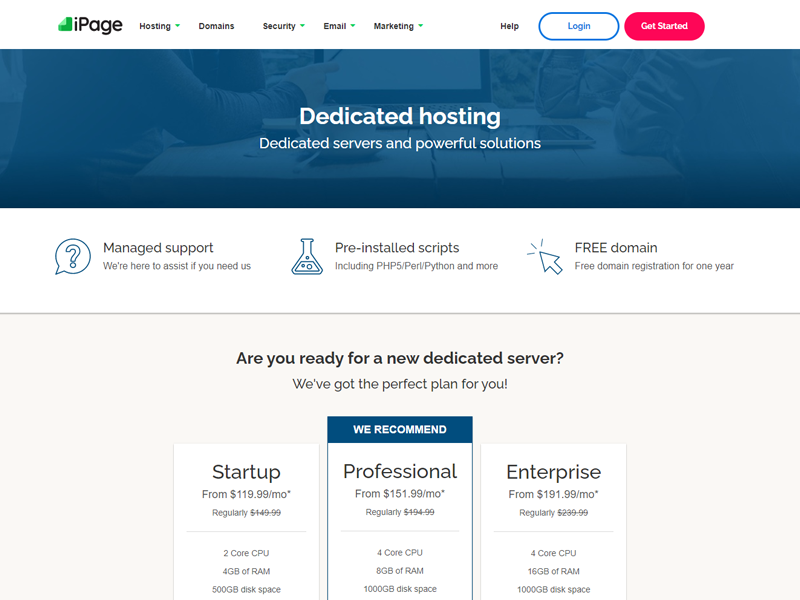This screenshot has height=600, width=800.
Task: Click the FREE domain cursor icon
Action: pos(545,256)
